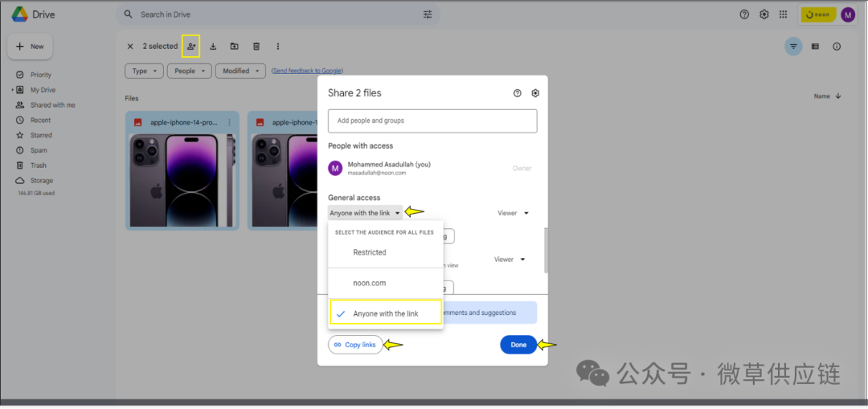The width and height of the screenshot is (868, 409).
Task: Click the Share person-plus icon in toolbar
Action: [191, 47]
